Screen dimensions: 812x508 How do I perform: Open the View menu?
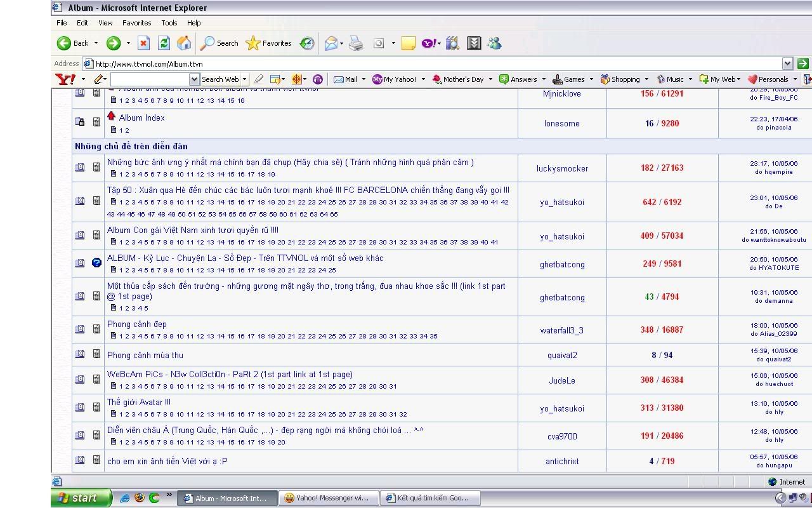coord(105,23)
